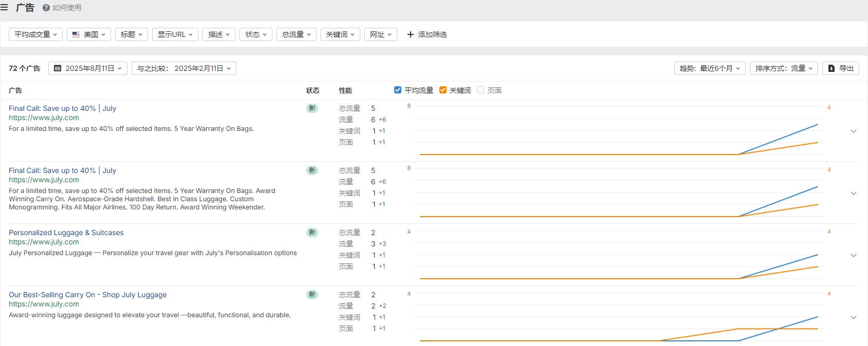Open the 标题 filter dropdown
The image size is (868, 346).
tap(132, 34)
